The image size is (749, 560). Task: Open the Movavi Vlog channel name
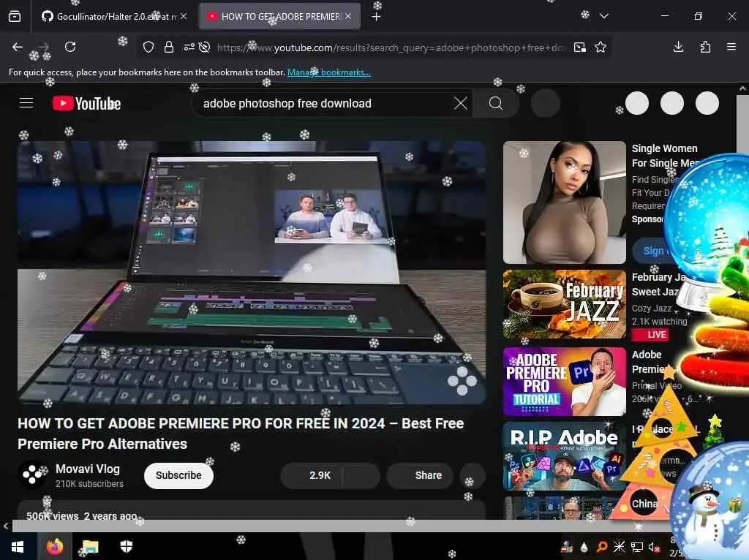88,469
